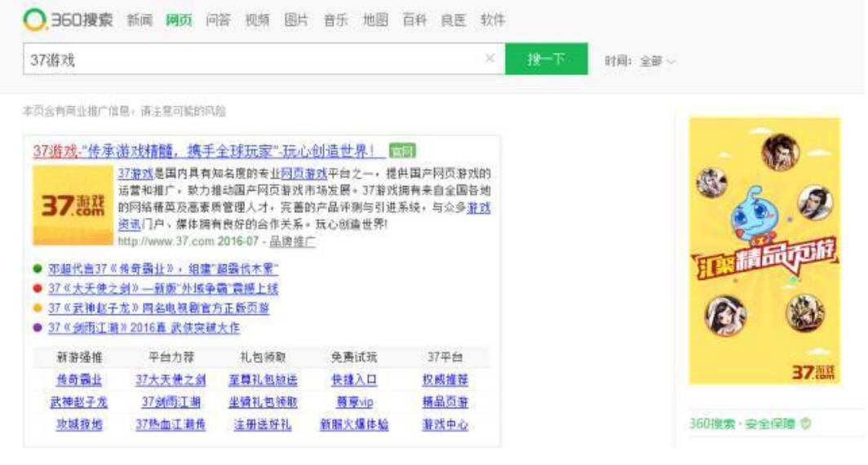Open the 邓超代言37《传奇霸业》 link
This screenshot has height=465, width=868.
tap(163, 269)
